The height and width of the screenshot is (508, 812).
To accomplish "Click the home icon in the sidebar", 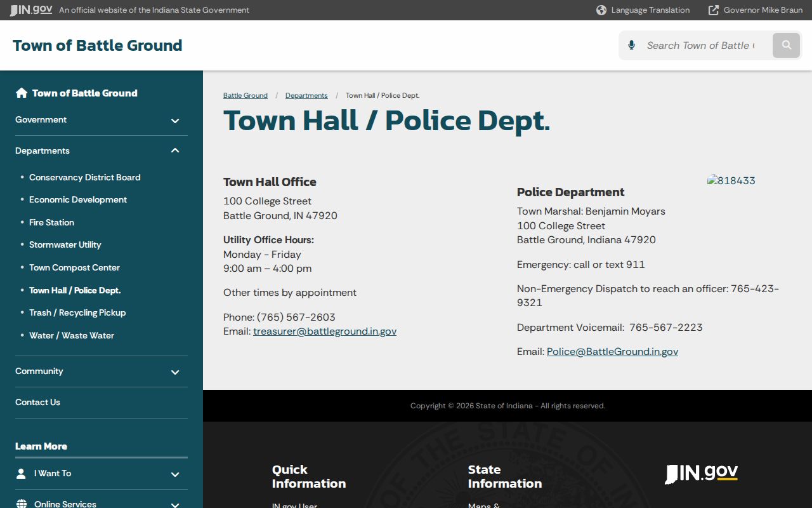I will (x=22, y=93).
